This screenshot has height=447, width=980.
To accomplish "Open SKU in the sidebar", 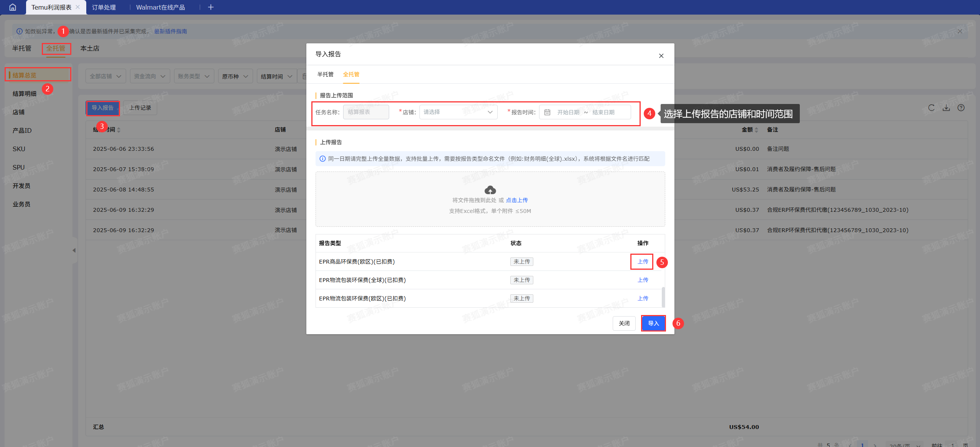I will [x=18, y=149].
